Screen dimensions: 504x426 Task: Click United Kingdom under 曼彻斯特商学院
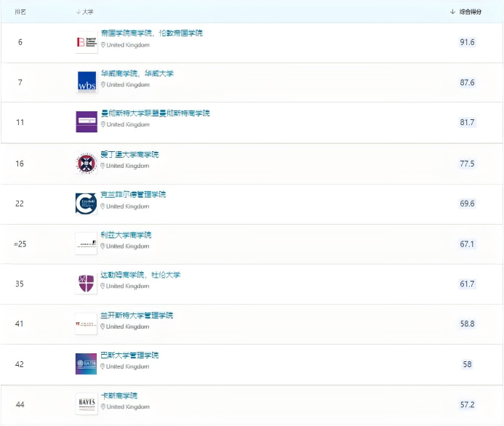[128, 124]
